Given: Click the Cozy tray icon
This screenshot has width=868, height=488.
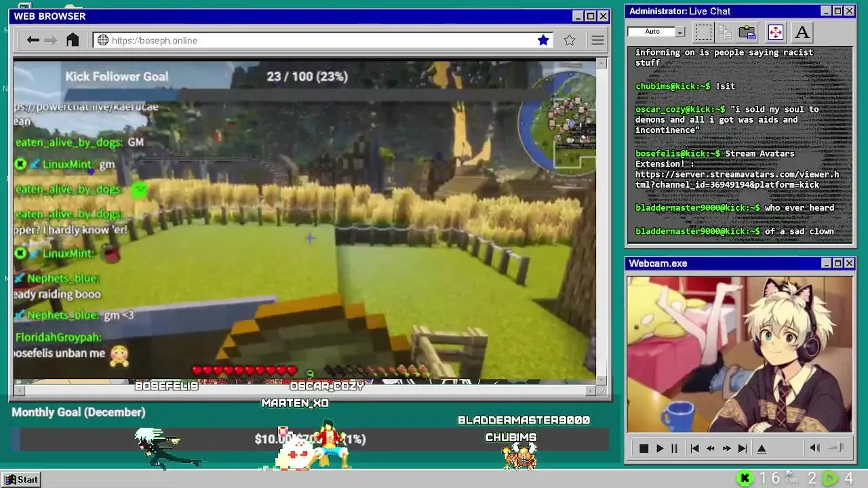Looking at the screenshot, I should pos(791,477).
